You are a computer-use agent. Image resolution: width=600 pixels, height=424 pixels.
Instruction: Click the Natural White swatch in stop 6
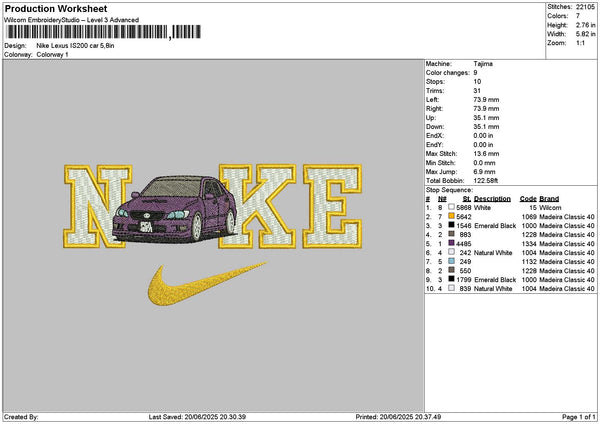click(x=452, y=252)
